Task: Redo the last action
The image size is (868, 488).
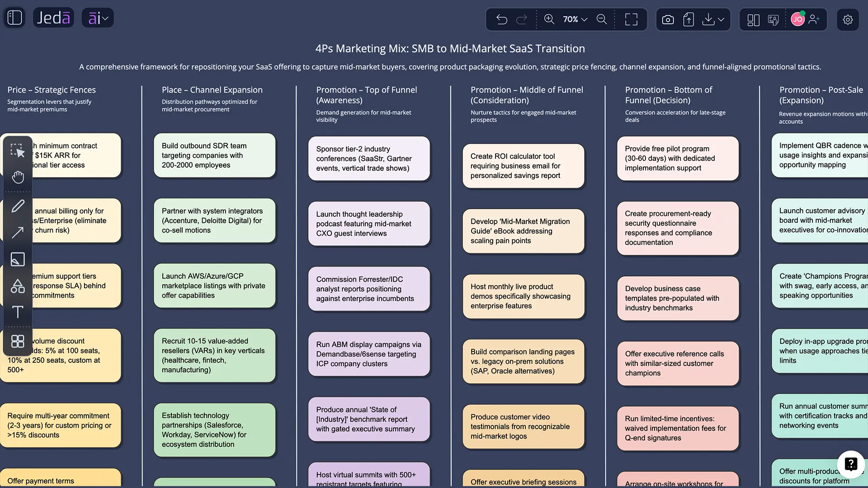Action: (x=521, y=19)
